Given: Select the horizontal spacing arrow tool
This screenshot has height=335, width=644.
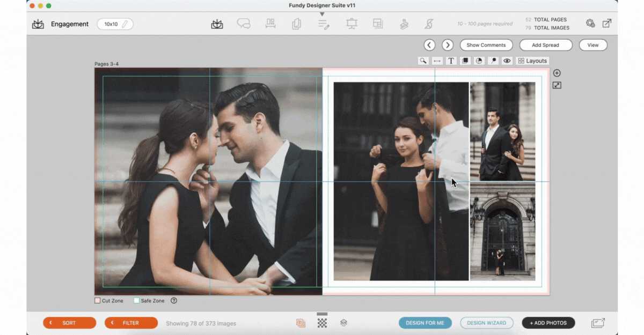Looking at the screenshot, I should coord(437,61).
